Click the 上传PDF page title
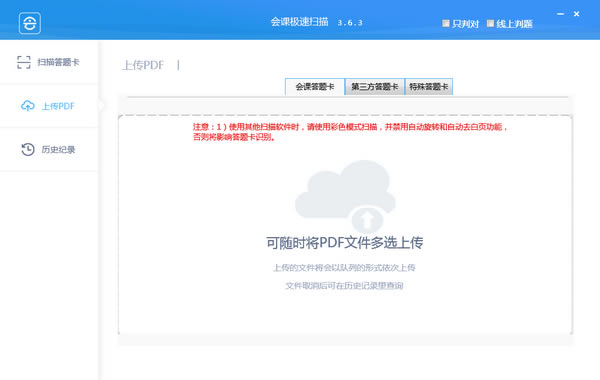Viewport: 600px width, 380px height. tap(143, 65)
